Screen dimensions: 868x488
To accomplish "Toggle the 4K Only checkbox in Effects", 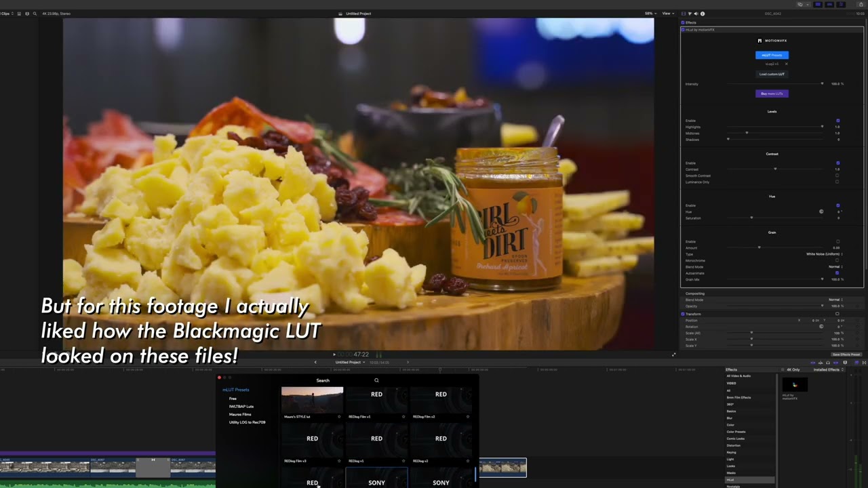I will click(x=784, y=370).
